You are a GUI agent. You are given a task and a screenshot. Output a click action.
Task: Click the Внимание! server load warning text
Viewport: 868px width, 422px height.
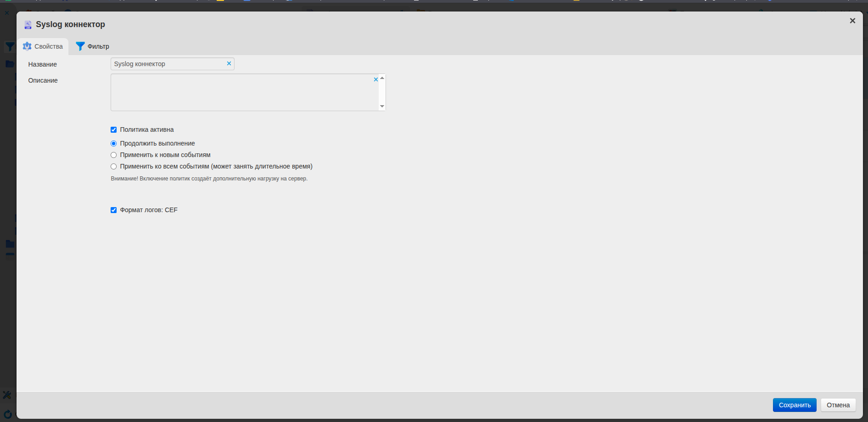(x=209, y=179)
